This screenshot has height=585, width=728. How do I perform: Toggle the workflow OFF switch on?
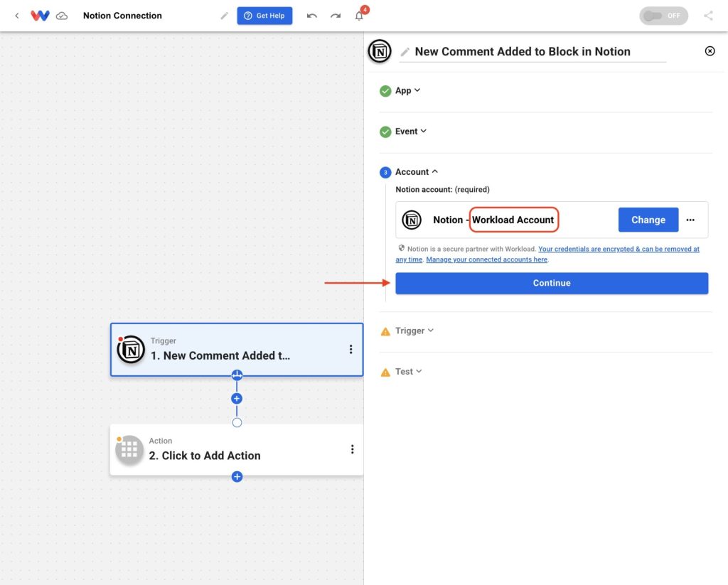(663, 16)
